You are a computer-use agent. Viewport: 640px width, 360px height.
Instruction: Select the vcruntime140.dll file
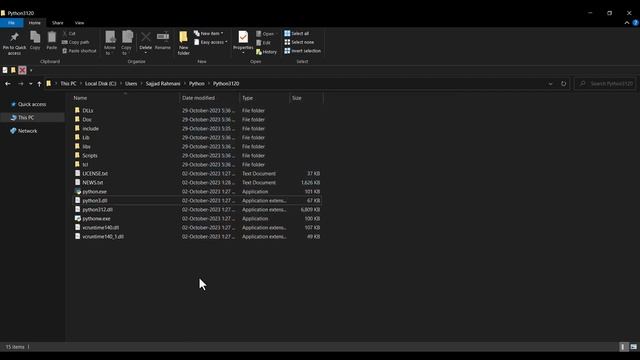coord(100,227)
